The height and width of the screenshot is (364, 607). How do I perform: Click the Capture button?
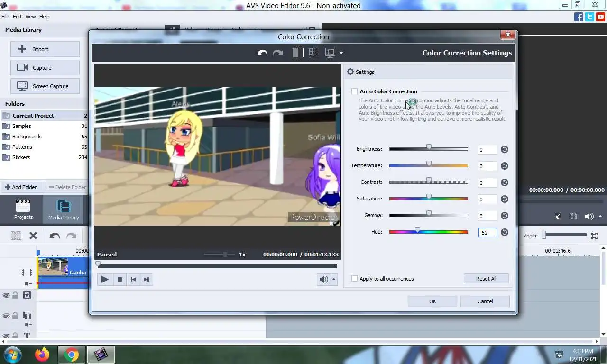45,68
